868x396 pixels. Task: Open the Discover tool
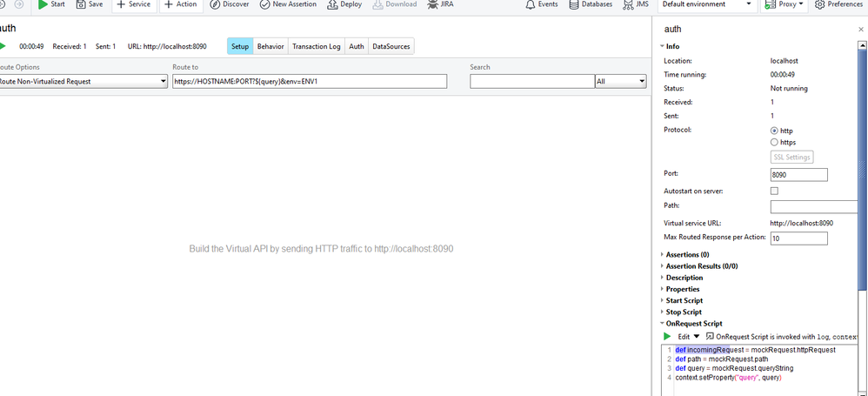230,4
